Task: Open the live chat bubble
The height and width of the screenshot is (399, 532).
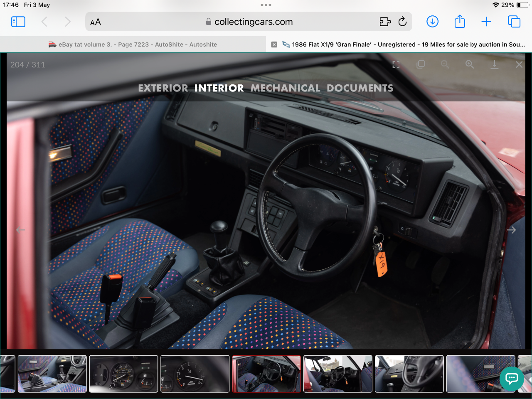Action: 512,379
